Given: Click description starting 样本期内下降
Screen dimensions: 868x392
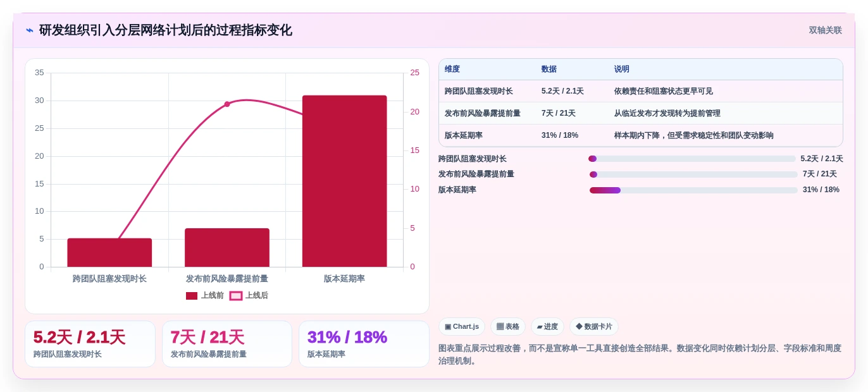Looking at the screenshot, I should tap(694, 135).
